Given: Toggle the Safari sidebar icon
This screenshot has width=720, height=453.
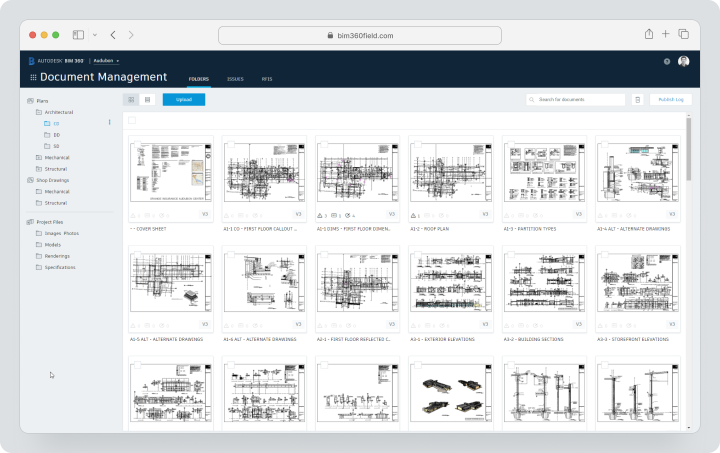Looking at the screenshot, I should pyautogui.click(x=79, y=35).
